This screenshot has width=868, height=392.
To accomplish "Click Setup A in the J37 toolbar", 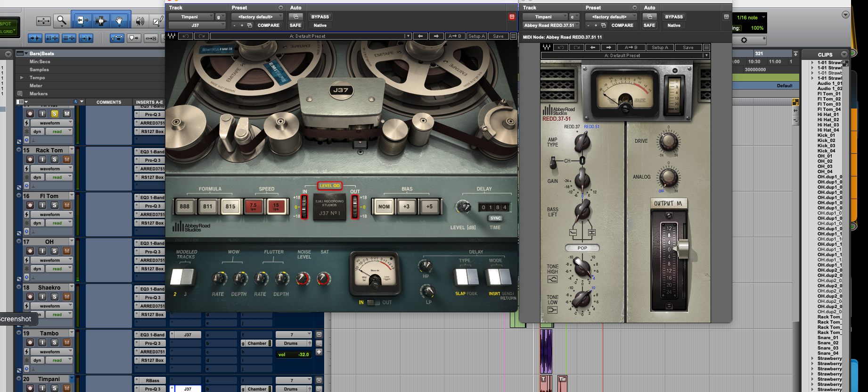I will pyautogui.click(x=476, y=36).
